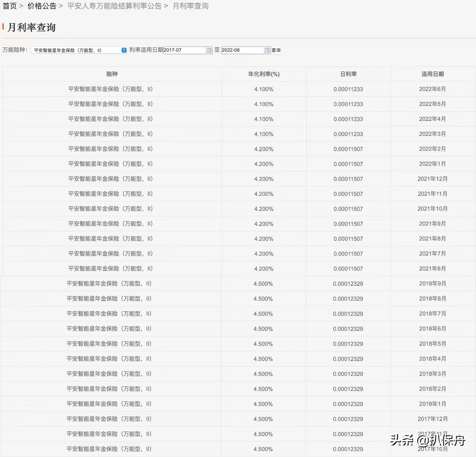The width and height of the screenshot is (476, 457).
Task: Select the 2022年6月 rate row
Action: tap(238, 89)
